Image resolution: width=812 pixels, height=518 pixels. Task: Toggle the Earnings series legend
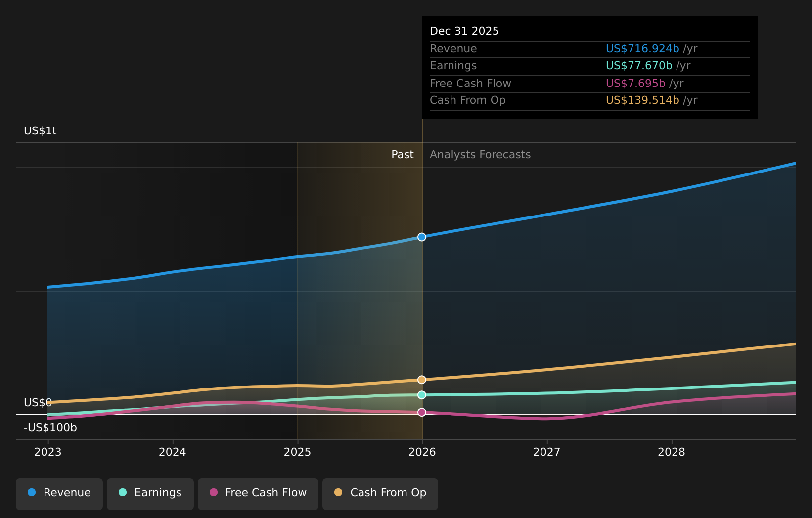tap(150, 493)
